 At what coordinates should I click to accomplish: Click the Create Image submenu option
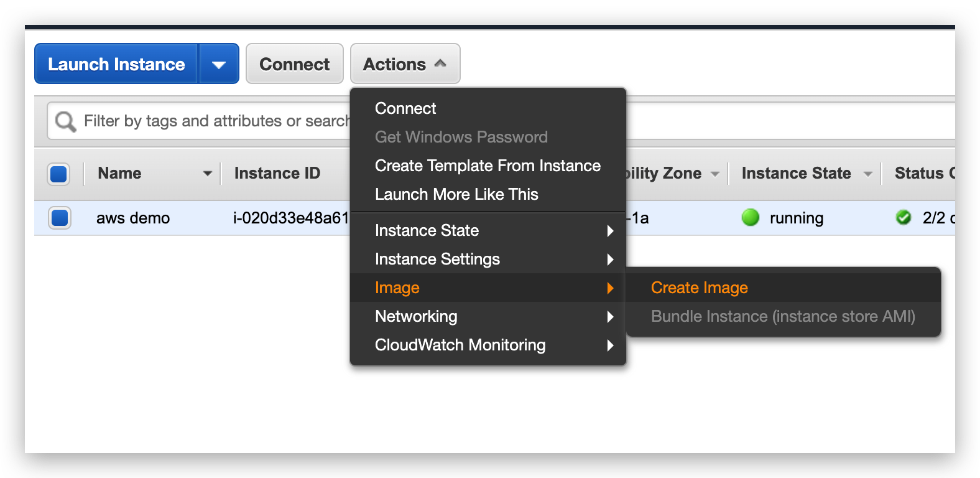(784, 288)
